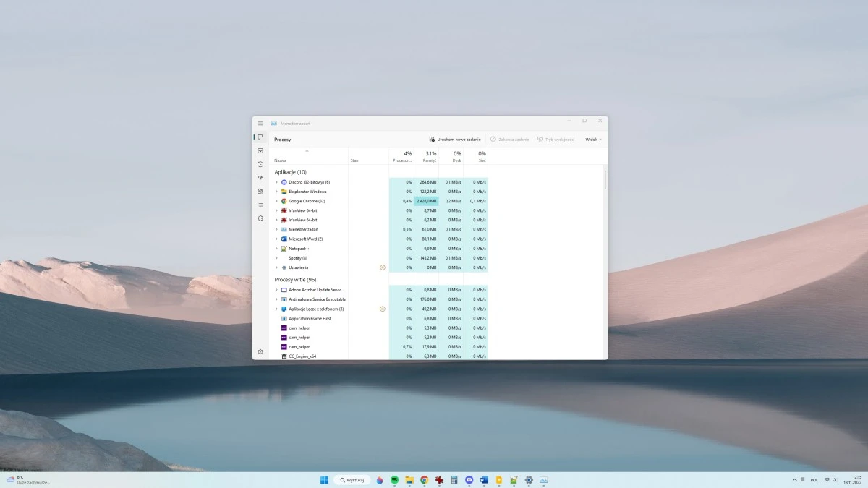This screenshot has width=868, height=488.
Task: Open the Details view
Action: 260,205
